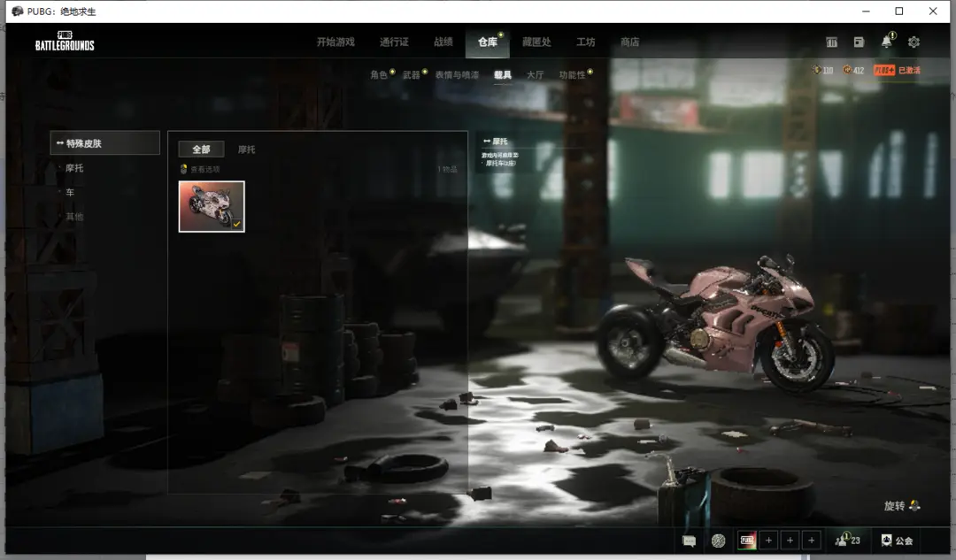Click the PUBG app icon in title bar

tap(17, 11)
